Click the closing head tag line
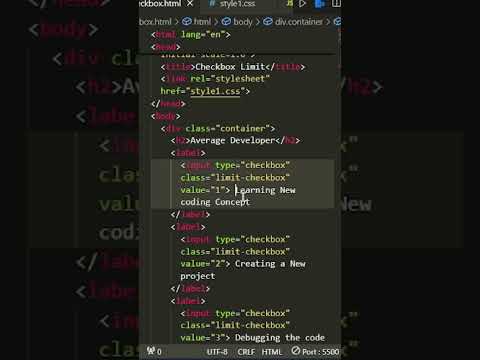 [168, 104]
